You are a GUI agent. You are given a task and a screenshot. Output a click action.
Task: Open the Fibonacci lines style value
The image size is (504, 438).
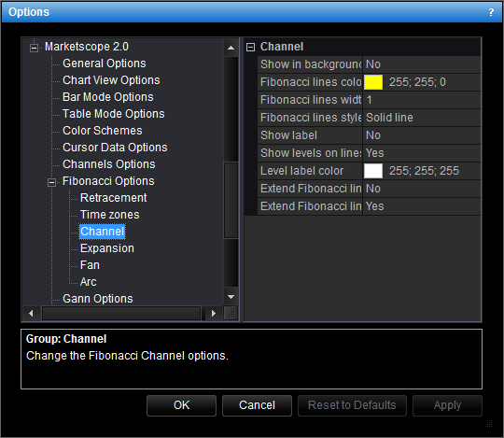click(422, 118)
